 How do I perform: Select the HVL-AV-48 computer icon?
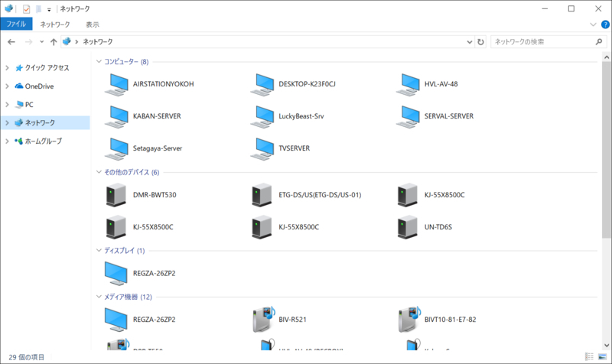click(x=408, y=84)
